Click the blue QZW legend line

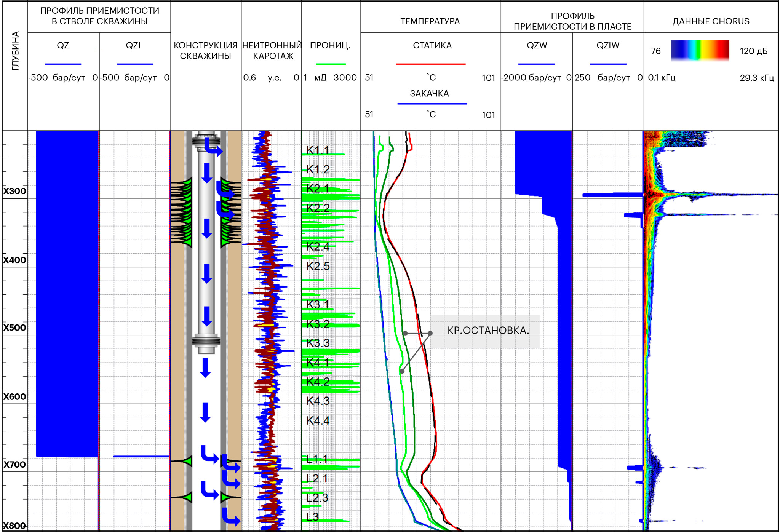[x=536, y=64]
